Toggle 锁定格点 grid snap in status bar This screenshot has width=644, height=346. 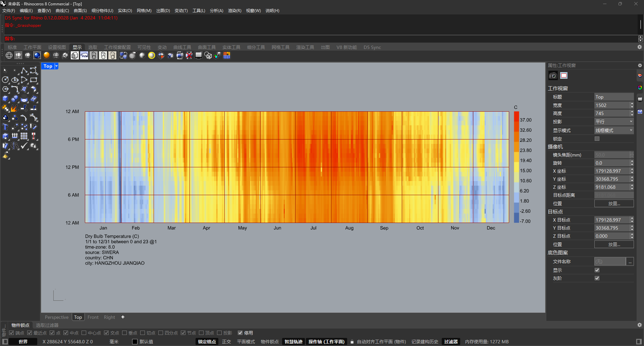(207, 342)
